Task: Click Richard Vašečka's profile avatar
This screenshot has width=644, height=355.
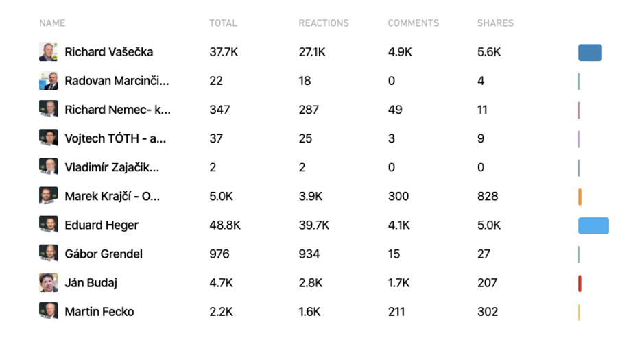Action: point(48,52)
